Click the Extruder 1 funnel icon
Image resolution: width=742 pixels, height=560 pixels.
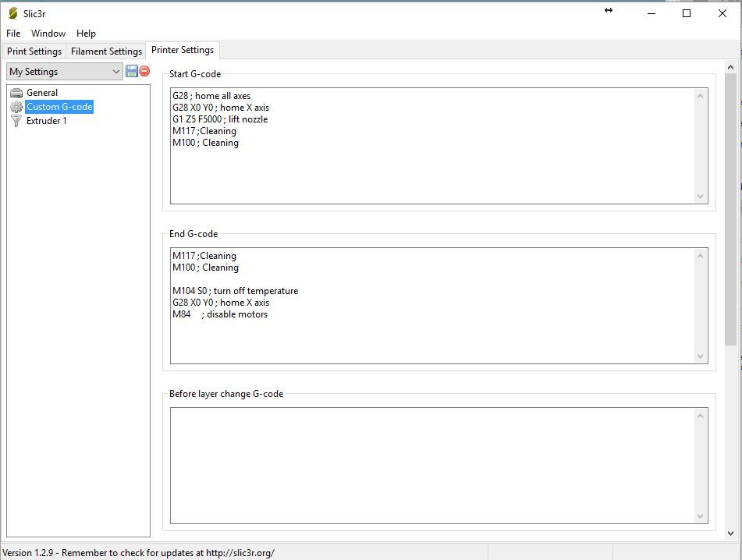16,121
